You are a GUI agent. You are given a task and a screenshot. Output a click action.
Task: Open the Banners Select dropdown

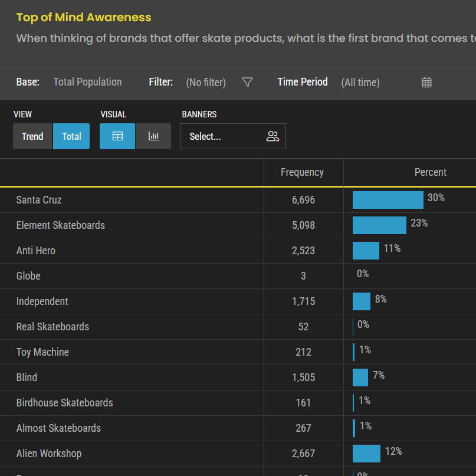click(x=233, y=136)
